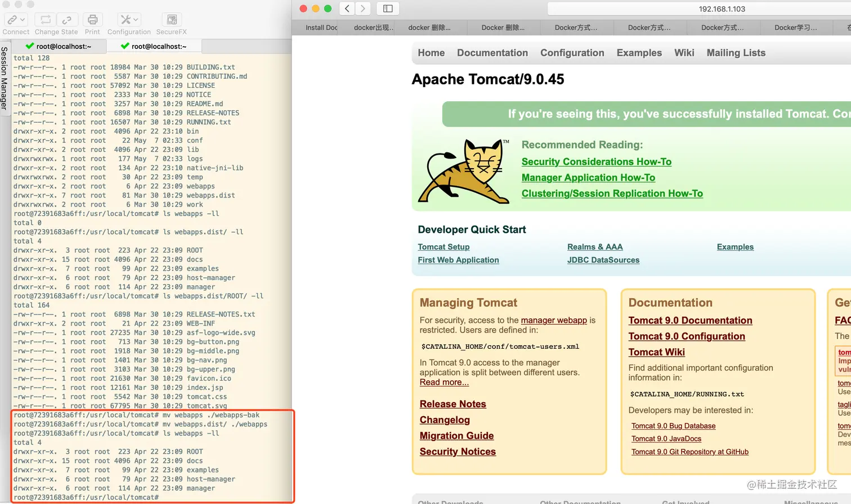Open the Tomcat Release Notes
The image size is (851, 504).
(453, 404)
